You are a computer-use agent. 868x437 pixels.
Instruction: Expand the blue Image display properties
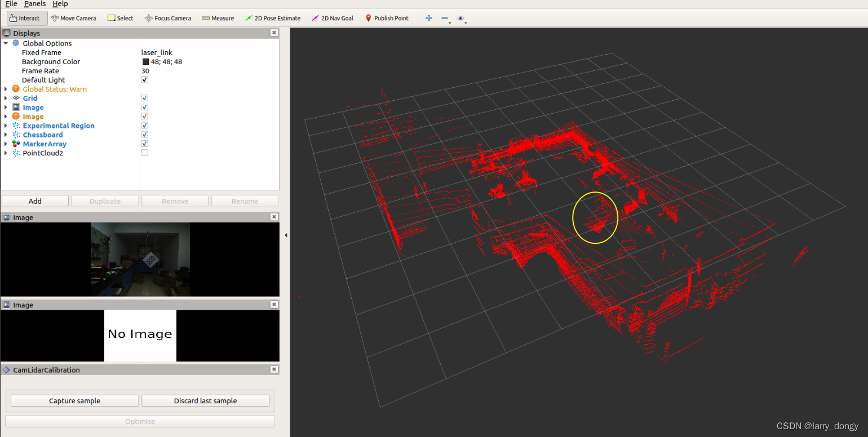click(x=6, y=107)
